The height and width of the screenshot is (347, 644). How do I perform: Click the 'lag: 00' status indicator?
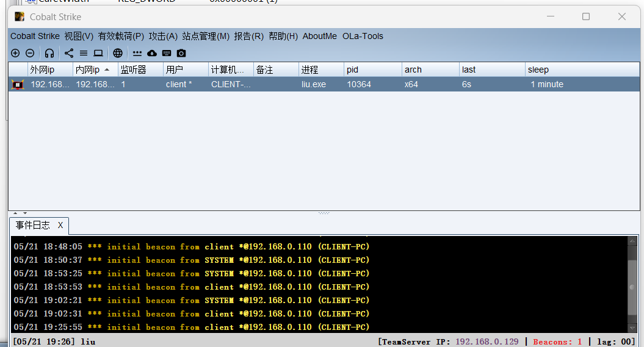tap(615, 342)
